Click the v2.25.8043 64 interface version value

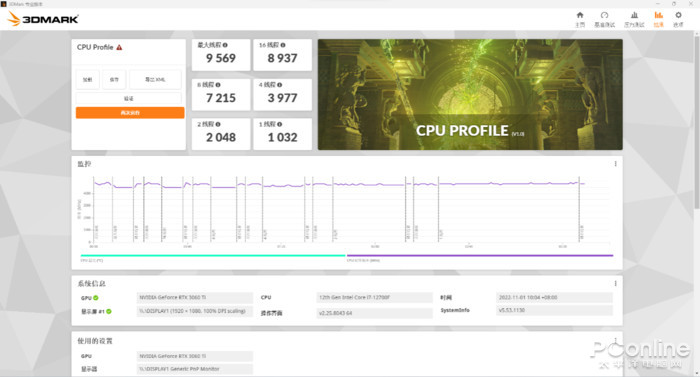tap(375, 313)
